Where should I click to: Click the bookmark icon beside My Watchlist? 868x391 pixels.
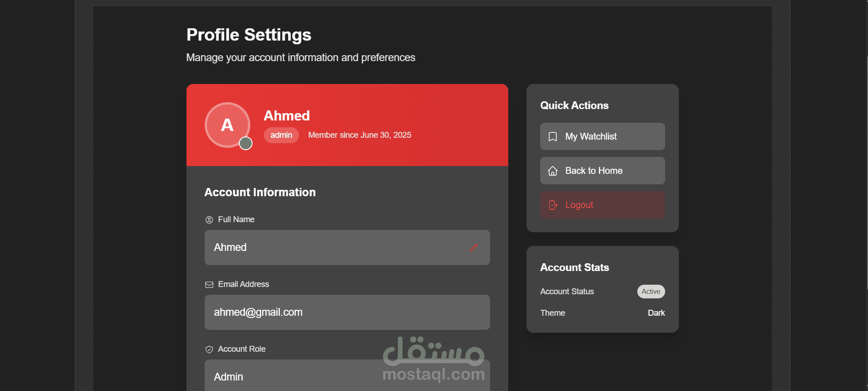point(553,137)
